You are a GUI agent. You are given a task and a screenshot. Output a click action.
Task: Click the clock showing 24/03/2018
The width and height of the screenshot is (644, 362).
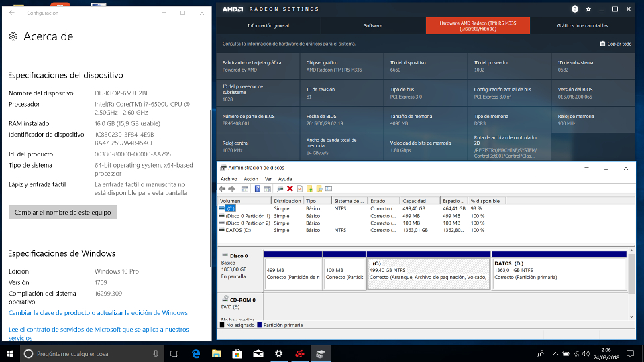(x=606, y=353)
